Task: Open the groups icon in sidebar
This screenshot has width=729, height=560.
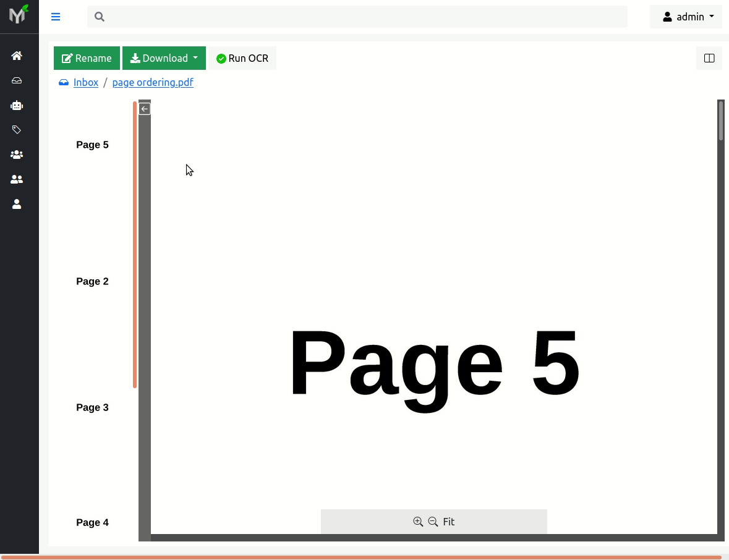Action: pos(17,155)
